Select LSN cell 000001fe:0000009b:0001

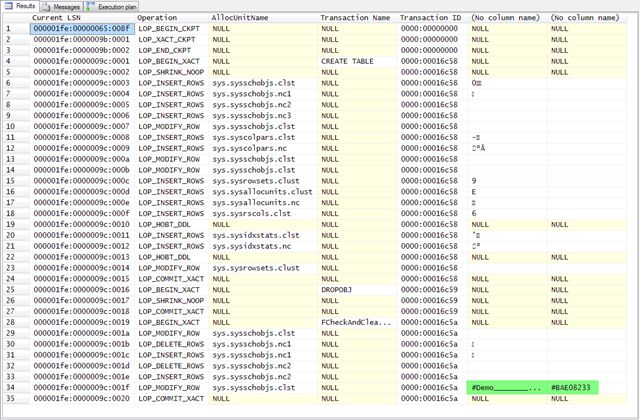[82, 40]
